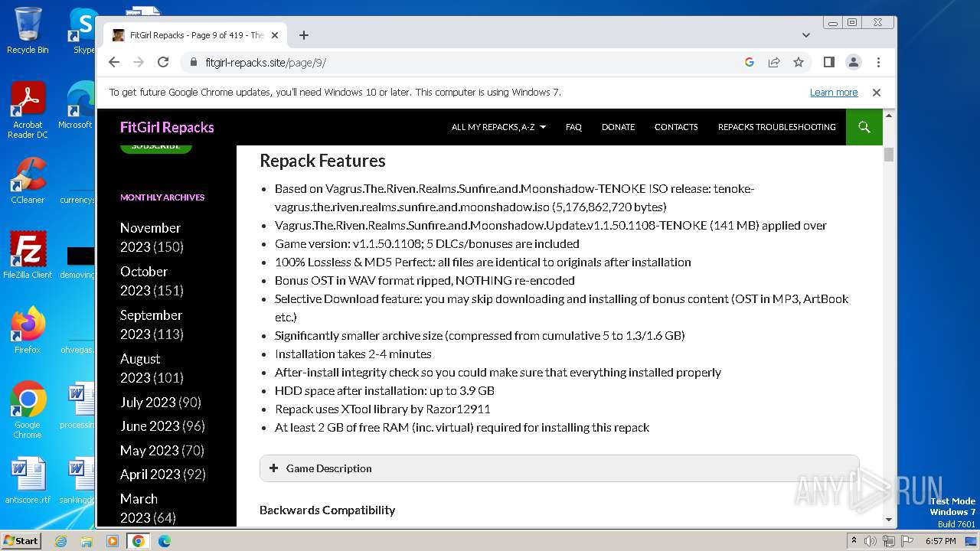980x551 pixels.
Task: Open FAQ menu item
Action: 573,127
